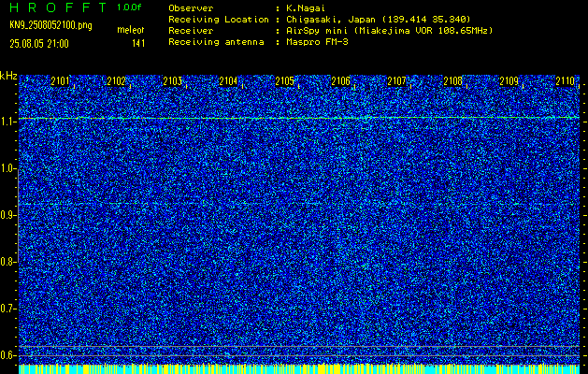Click the meteor label above the count
The height and width of the screenshot is (374, 588).
[x=131, y=30]
